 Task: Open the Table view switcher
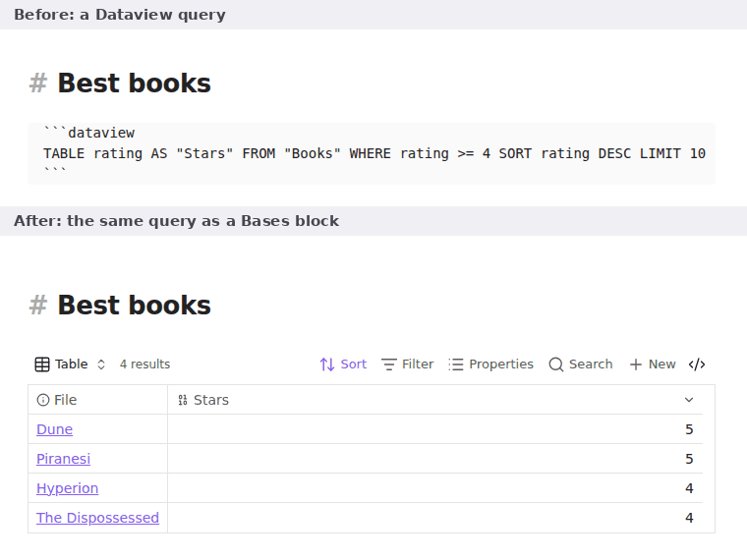pos(70,364)
